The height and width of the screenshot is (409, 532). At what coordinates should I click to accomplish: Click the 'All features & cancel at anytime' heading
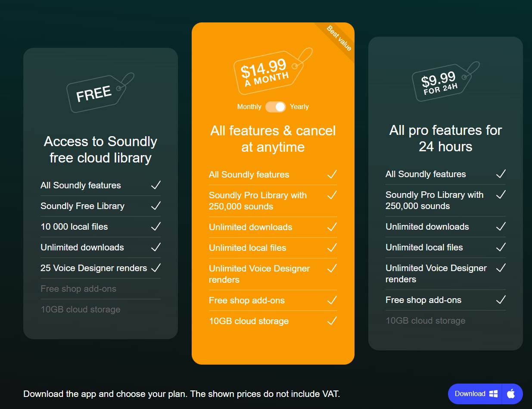point(273,139)
